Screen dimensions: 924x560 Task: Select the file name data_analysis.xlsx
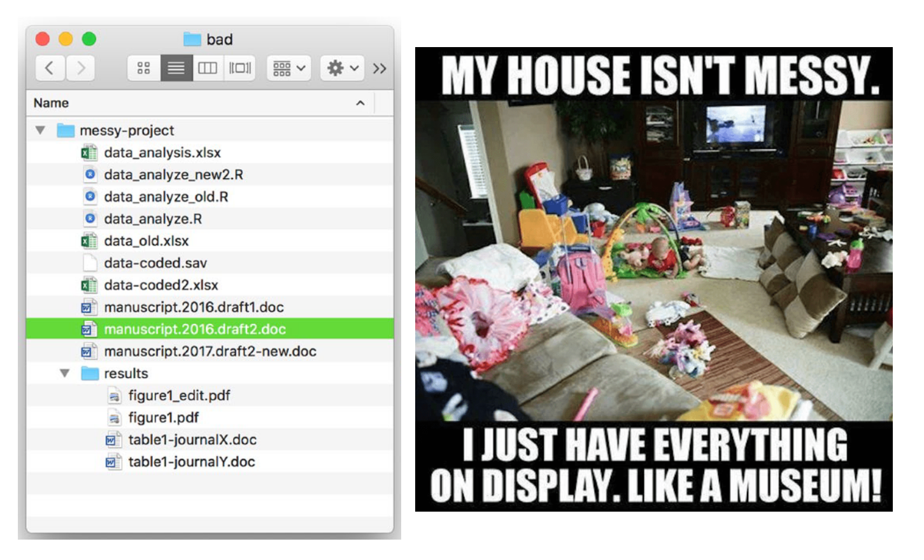pos(162,153)
